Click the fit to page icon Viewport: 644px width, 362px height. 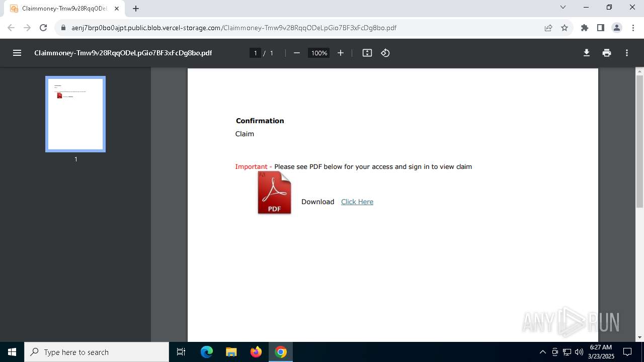(367, 53)
